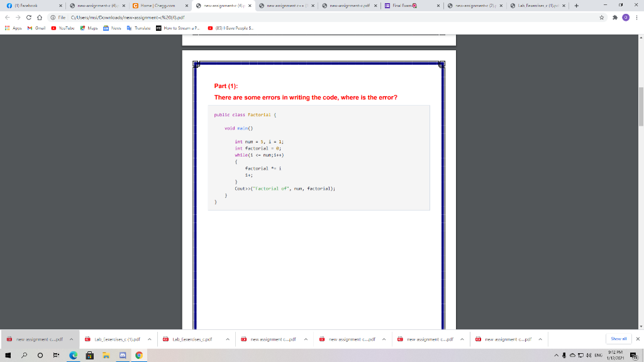This screenshot has height=362, width=644.
Task: Open Discord from taskbar
Action: click(x=123, y=356)
